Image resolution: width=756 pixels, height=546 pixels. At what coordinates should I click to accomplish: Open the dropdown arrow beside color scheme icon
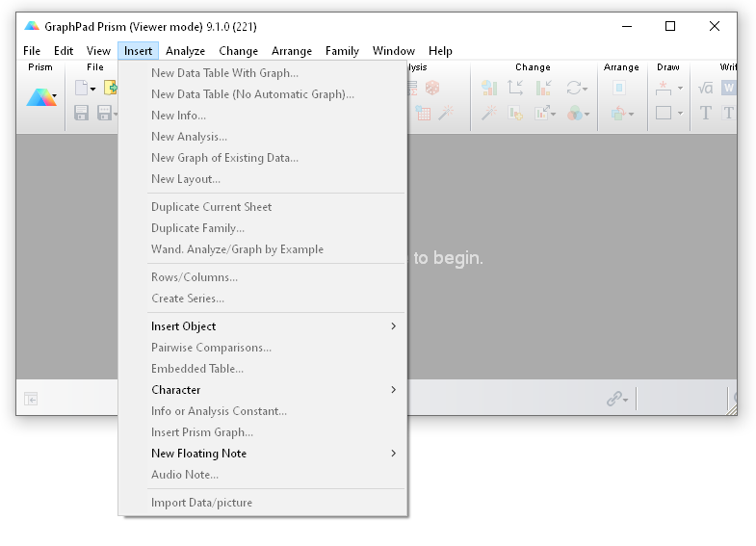tap(587, 115)
